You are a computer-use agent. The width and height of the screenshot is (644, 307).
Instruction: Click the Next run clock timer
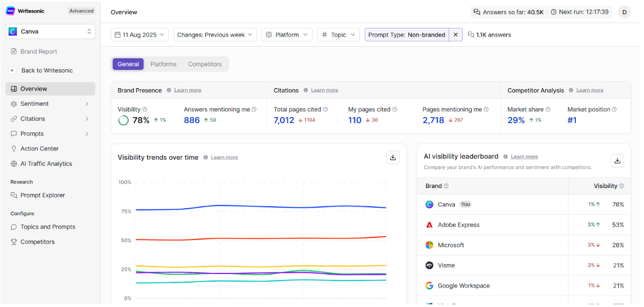(x=580, y=12)
